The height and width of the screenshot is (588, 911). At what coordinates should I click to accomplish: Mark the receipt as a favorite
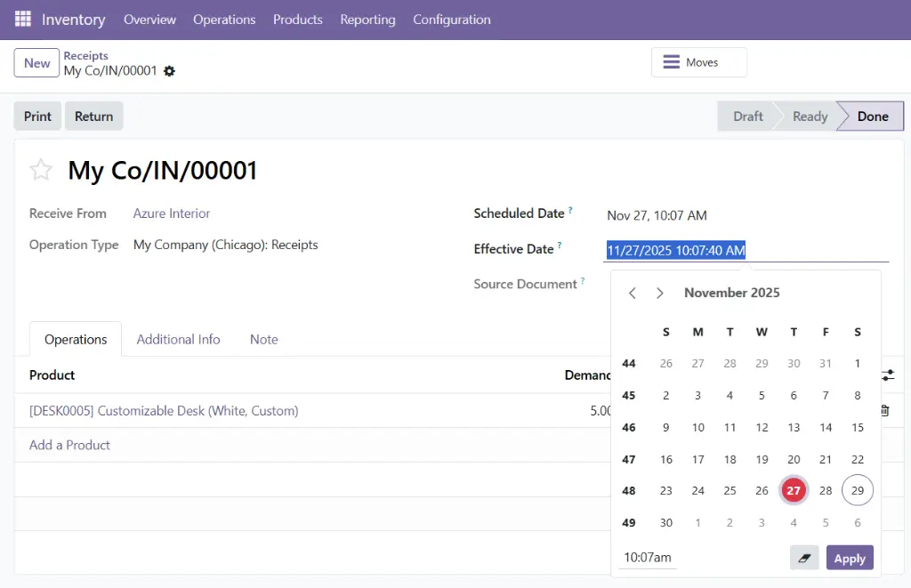tap(40, 170)
